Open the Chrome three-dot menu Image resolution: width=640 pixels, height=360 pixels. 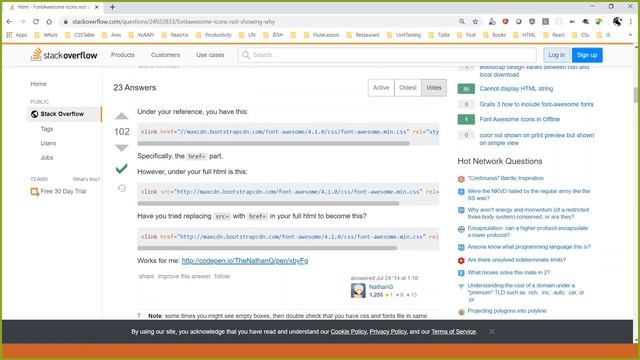coord(631,22)
